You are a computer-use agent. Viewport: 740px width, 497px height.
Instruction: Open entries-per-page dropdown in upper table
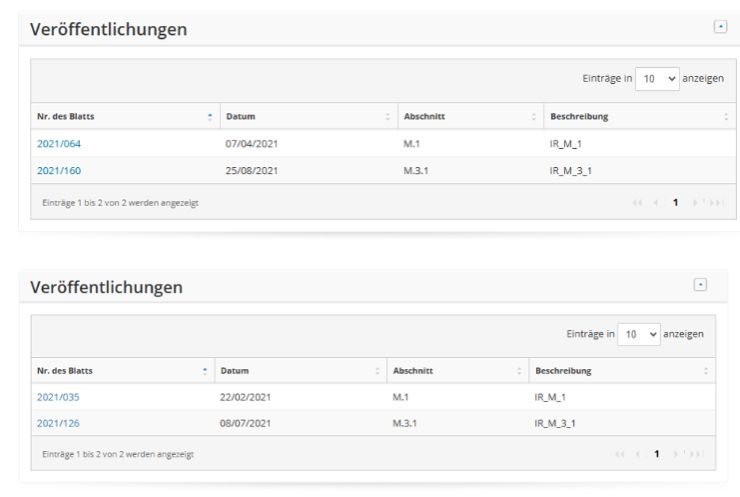coord(657,78)
